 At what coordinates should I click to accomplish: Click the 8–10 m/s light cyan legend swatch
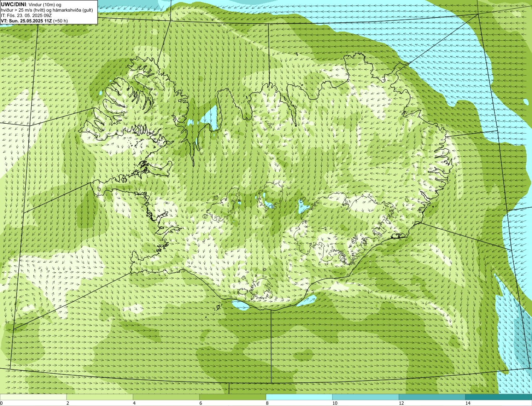click(299, 397)
